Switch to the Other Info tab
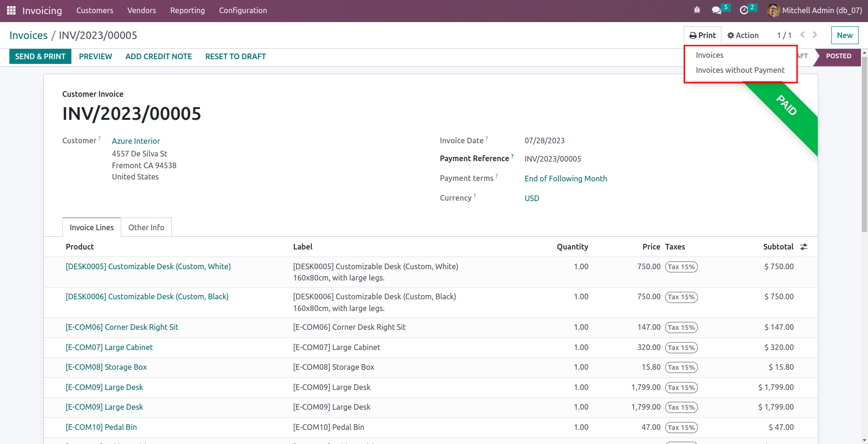Image resolution: width=868 pixels, height=444 pixels. click(x=146, y=227)
